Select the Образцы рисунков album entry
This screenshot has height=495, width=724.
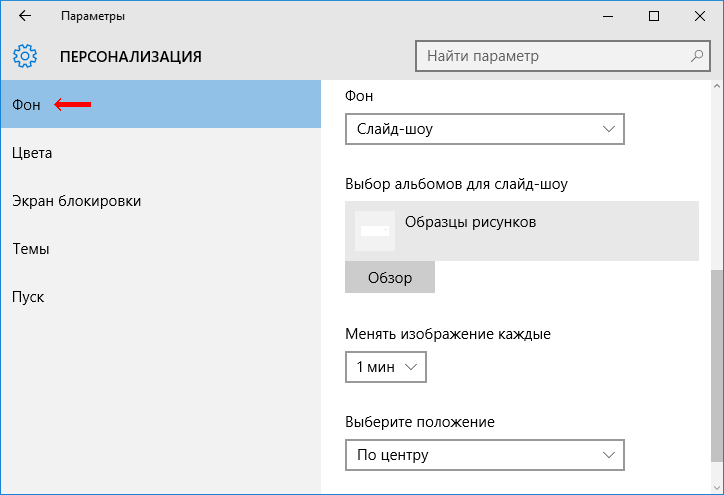522,231
